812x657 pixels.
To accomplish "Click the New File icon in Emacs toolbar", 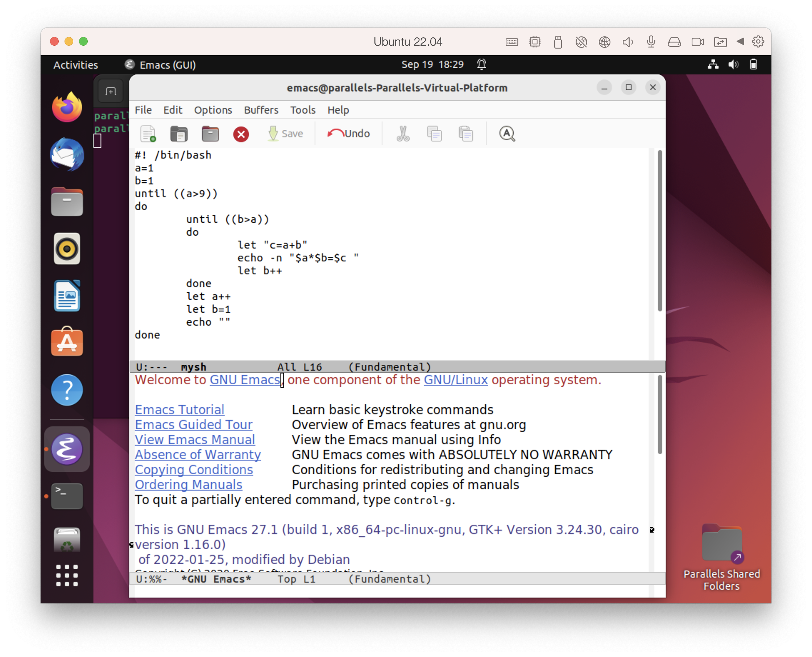I will (x=148, y=133).
